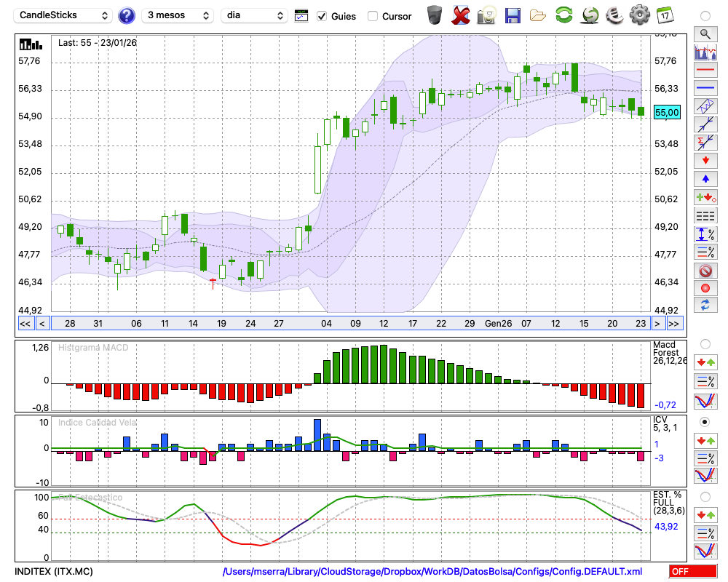Click the magnifying glass zoom tool

[x=705, y=33]
